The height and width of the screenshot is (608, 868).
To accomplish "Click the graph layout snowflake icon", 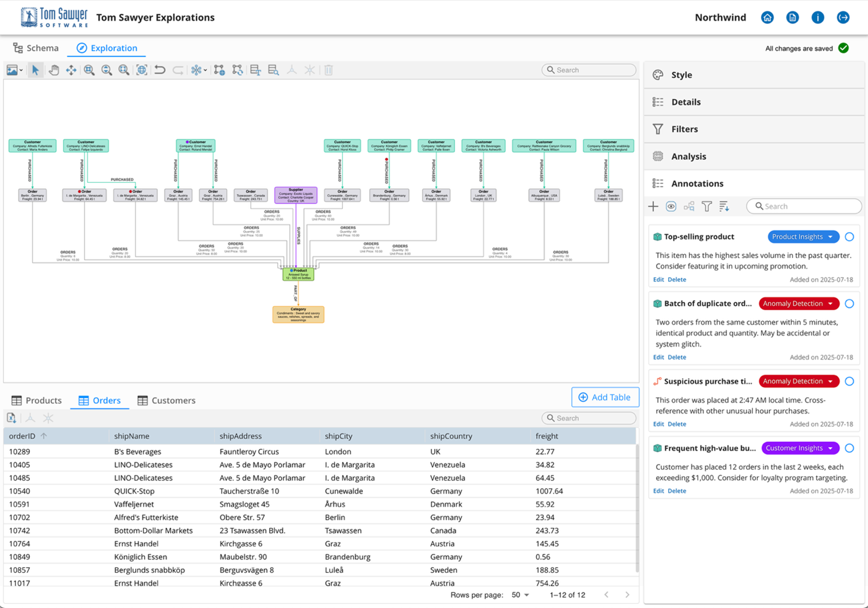I will click(x=196, y=70).
